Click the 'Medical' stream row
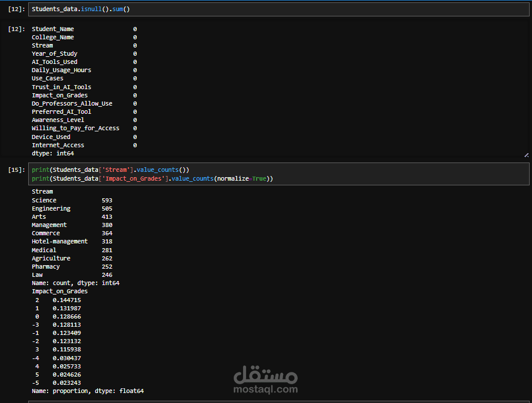 coord(72,250)
